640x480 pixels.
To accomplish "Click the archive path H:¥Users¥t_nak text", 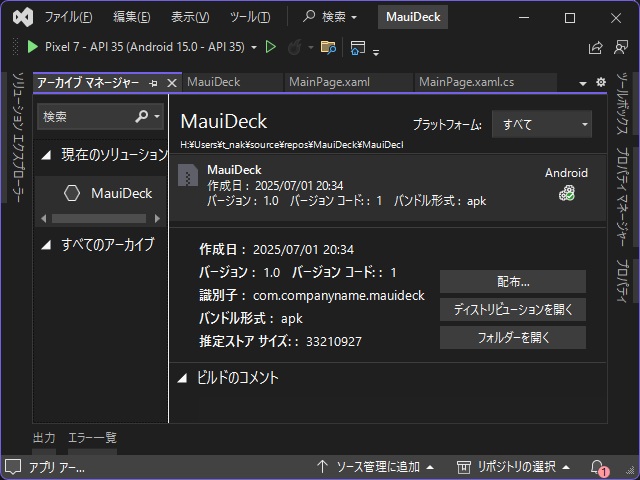I will [x=292, y=145].
